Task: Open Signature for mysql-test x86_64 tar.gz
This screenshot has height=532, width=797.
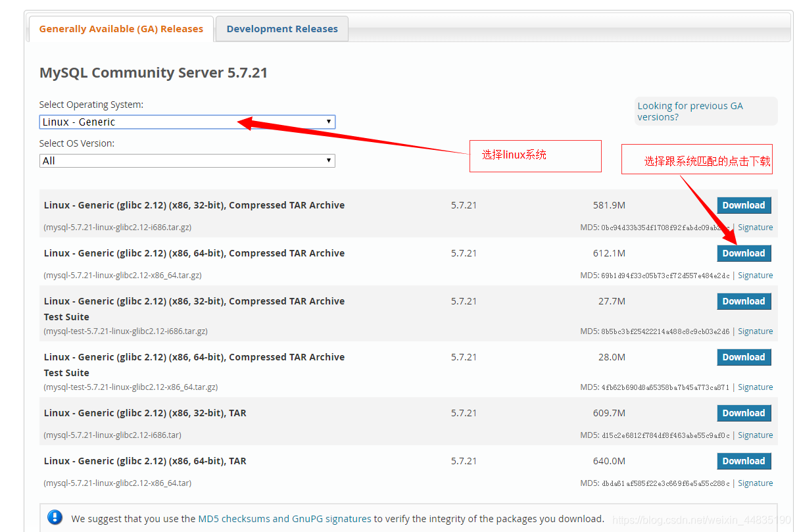Action: point(755,387)
